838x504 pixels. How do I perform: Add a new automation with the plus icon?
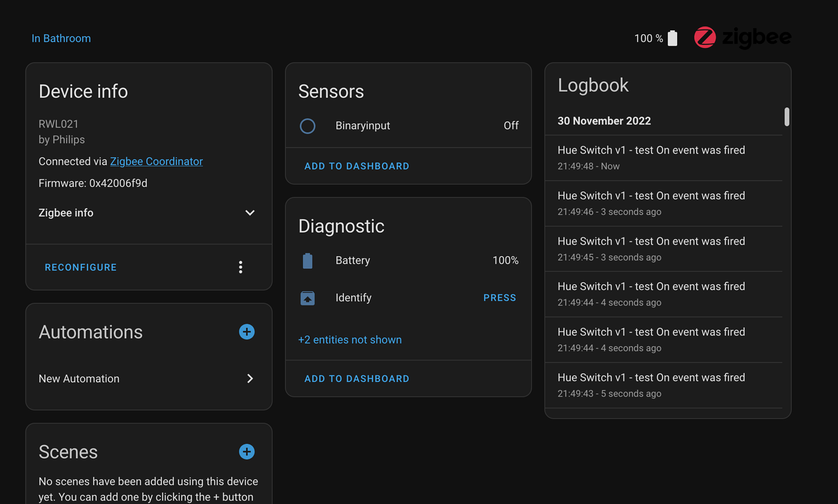(x=247, y=332)
